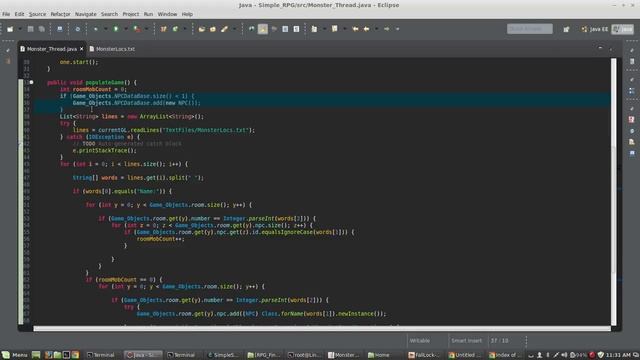The width and height of the screenshot is (640, 360).
Task: Open the New Java Class dropdown arrow
Action: coord(184,29)
